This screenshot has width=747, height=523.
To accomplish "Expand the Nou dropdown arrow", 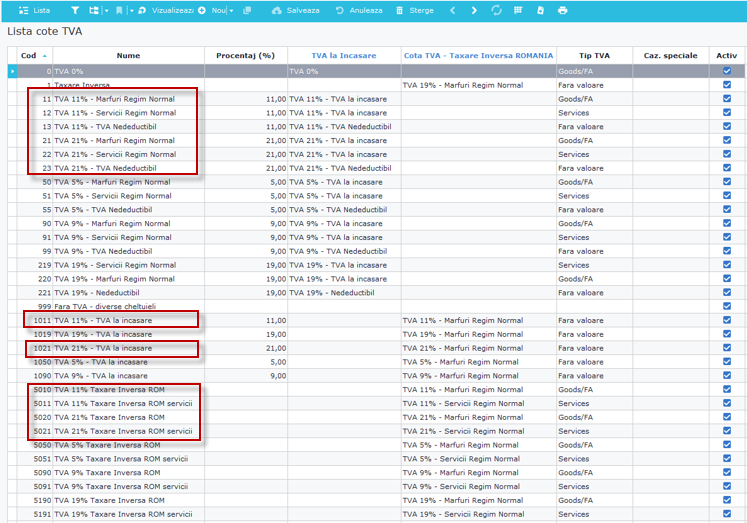I will pyautogui.click(x=231, y=10).
